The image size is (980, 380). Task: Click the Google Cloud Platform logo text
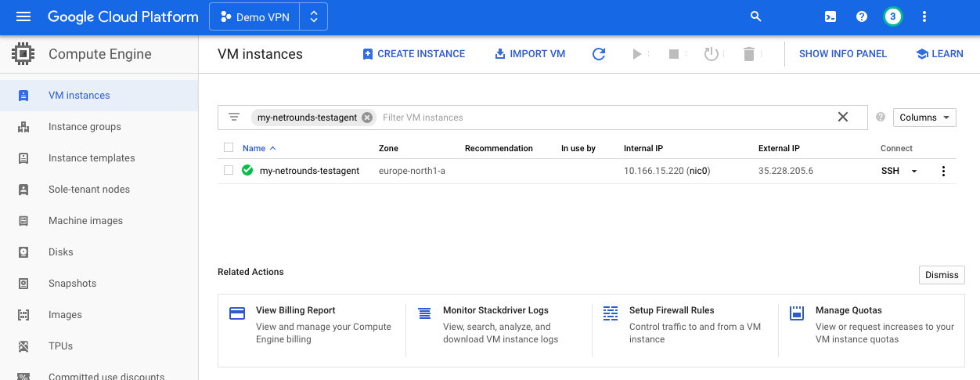click(x=123, y=16)
